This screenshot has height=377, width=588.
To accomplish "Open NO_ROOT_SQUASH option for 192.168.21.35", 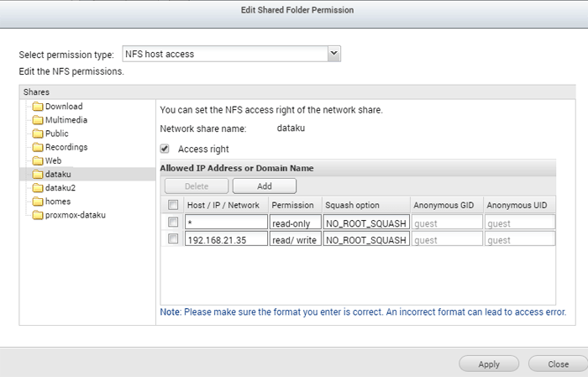I will 366,238.
